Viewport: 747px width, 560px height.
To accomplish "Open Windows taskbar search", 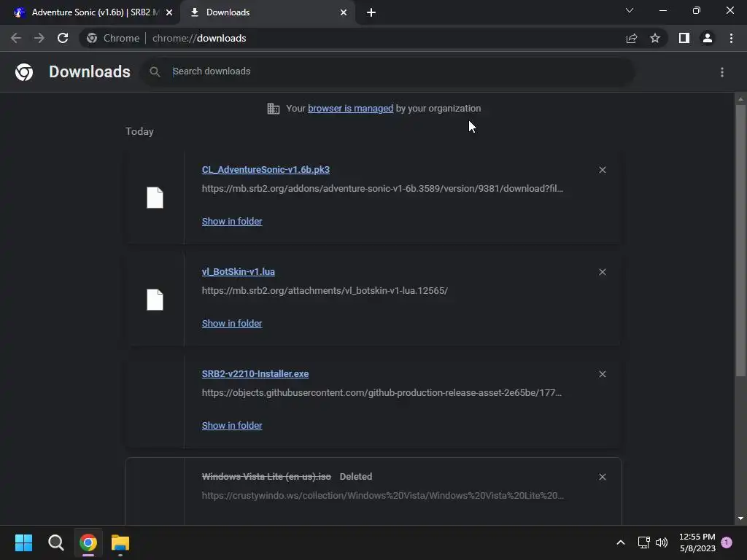I will pyautogui.click(x=55, y=542).
